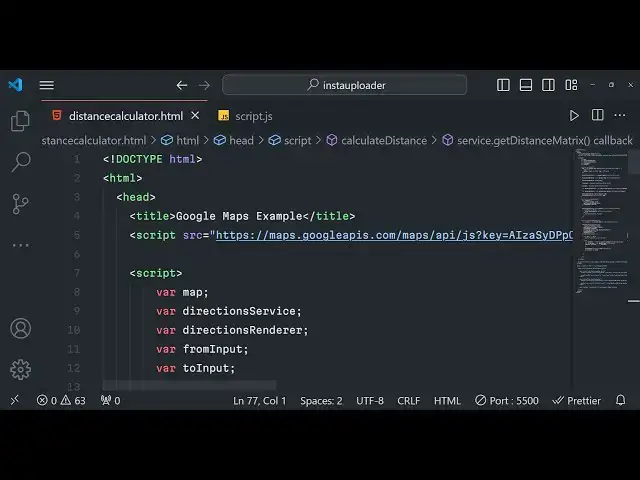Image resolution: width=640 pixels, height=480 pixels.
Task: Open the remote window indicator in status bar
Action: point(15,400)
